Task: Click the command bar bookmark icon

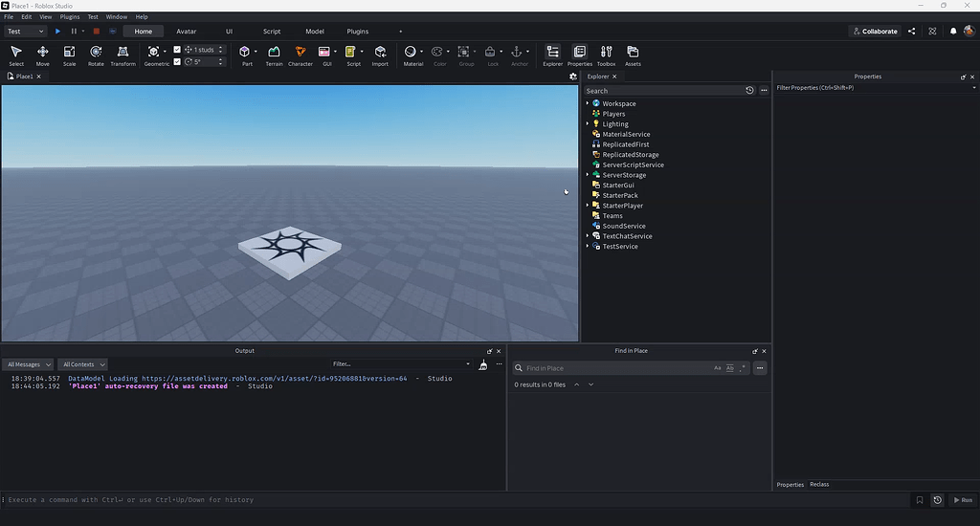Action: (920, 500)
